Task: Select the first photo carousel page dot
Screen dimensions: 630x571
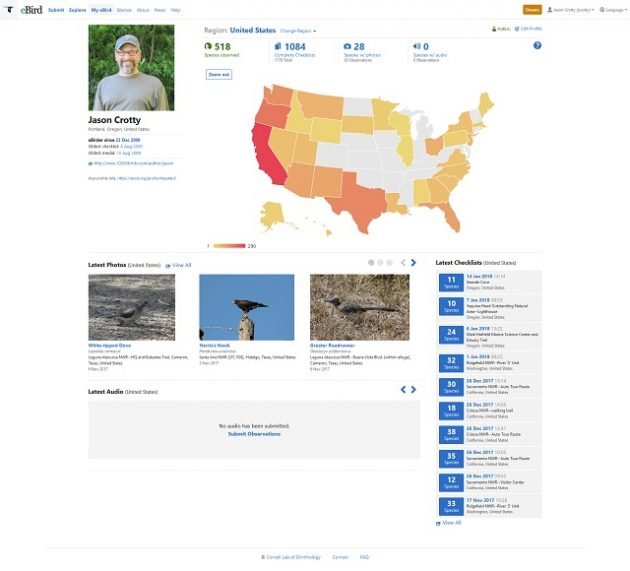Action: (x=371, y=262)
